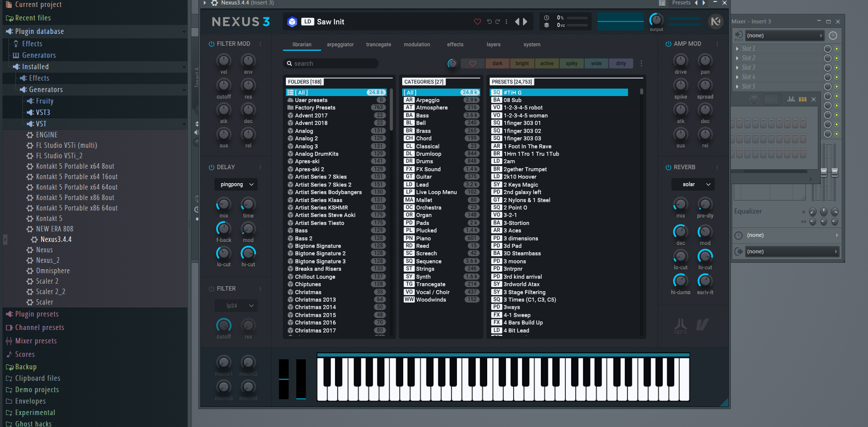868x427 pixels.
Task: Toggle the bright tag filter
Action: tap(522, 64)
